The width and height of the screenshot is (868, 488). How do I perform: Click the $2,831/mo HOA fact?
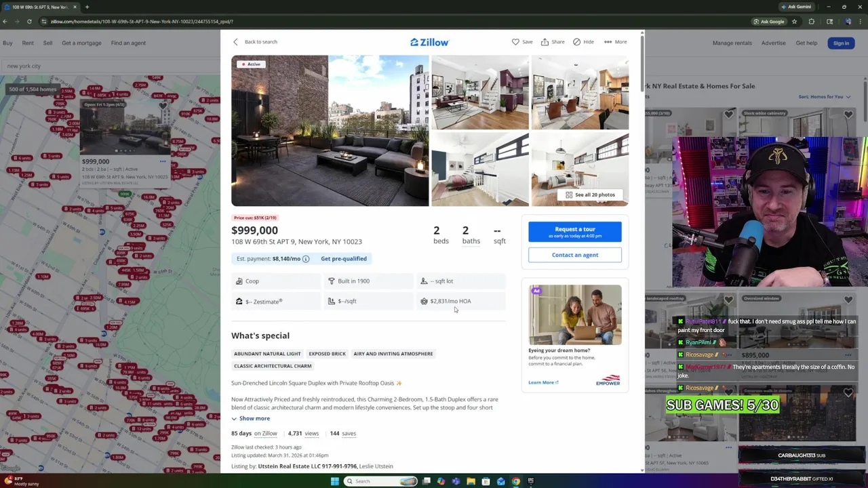click(x=461, y=301)
